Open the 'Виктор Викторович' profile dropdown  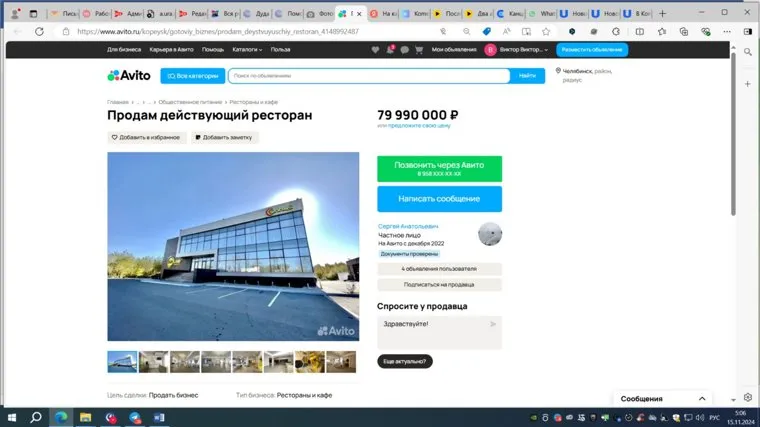[516, 49]
